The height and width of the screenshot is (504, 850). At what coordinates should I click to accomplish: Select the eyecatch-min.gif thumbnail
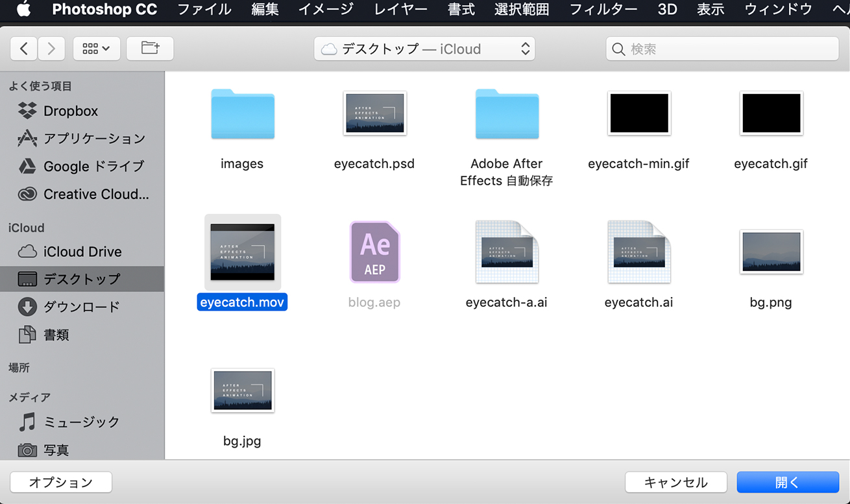pyautogui.click(x=639, y=114)
